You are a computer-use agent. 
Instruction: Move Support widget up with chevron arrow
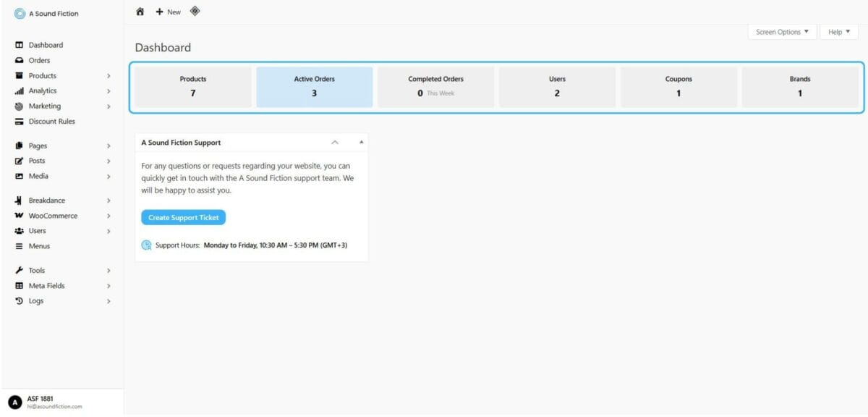coord(335,143)
